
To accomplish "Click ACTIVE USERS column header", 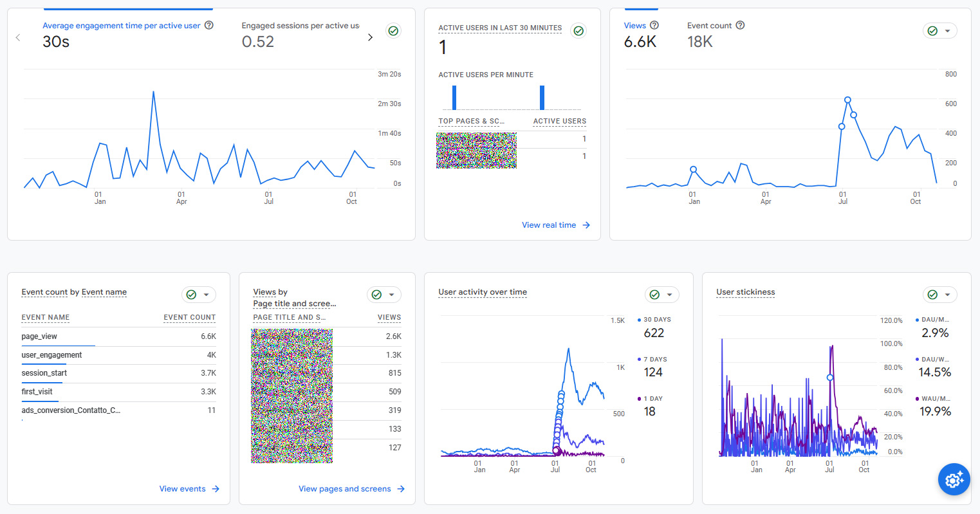I will point(560,121).
